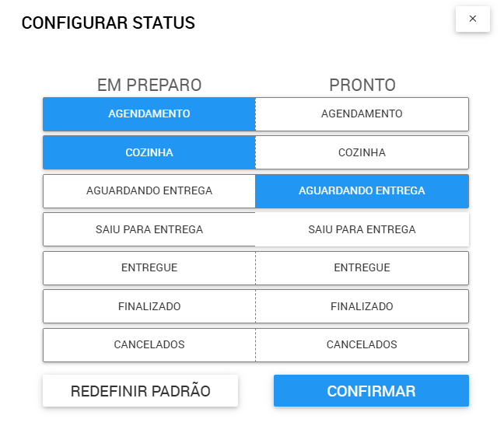
Task: Set Finalizado to Em Preparo
Action: (149, 306)
